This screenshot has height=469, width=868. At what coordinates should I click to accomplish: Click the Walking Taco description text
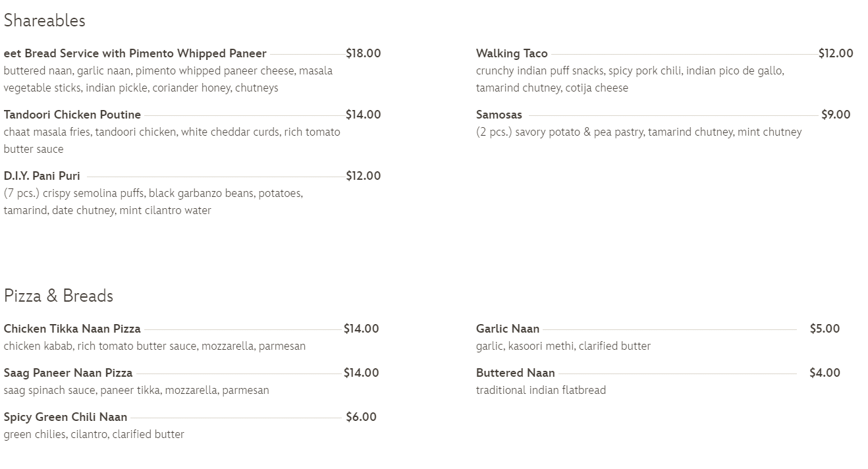click(x=630, y=79)
